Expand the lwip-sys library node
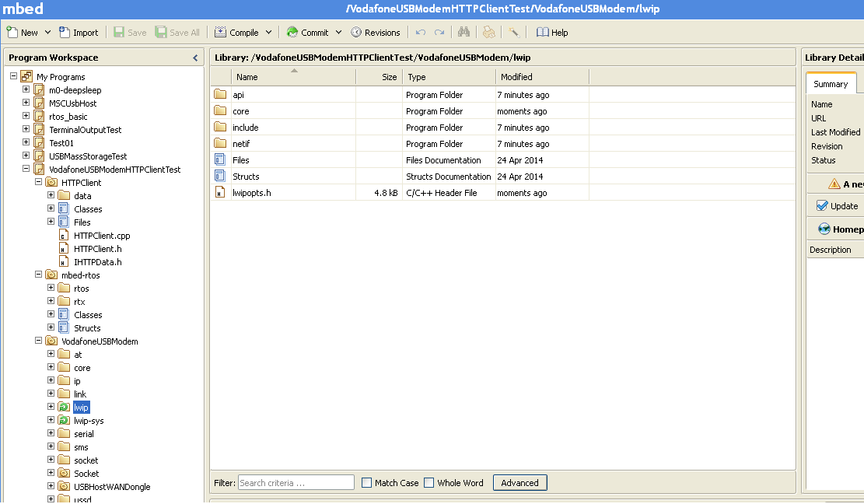This screenshot has height=504, width=864. (51, 420)
